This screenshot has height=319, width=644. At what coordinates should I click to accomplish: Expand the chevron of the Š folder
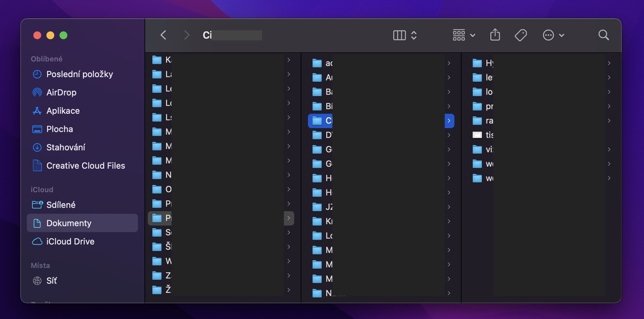pyautogui.click(x=289, y=247)
